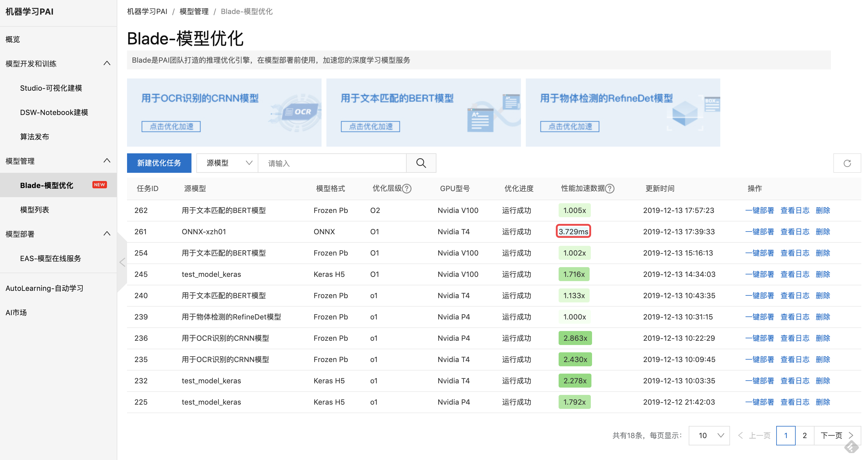Screen dimensions: 868x460
Task: Click source model ONNX-xzh01
Action: click(204, 232)
